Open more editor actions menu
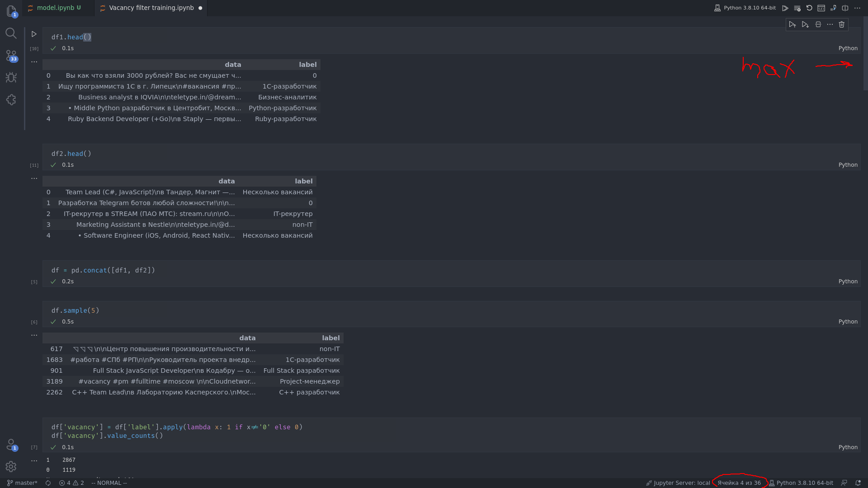Viewport: 868px width, 488px height. point(857,8)
